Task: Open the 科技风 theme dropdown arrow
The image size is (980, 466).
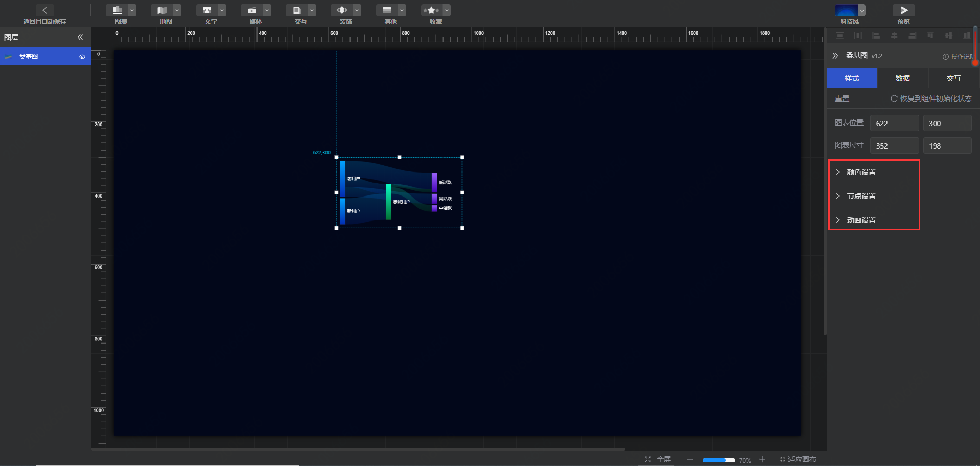Action: coord(862,10)
